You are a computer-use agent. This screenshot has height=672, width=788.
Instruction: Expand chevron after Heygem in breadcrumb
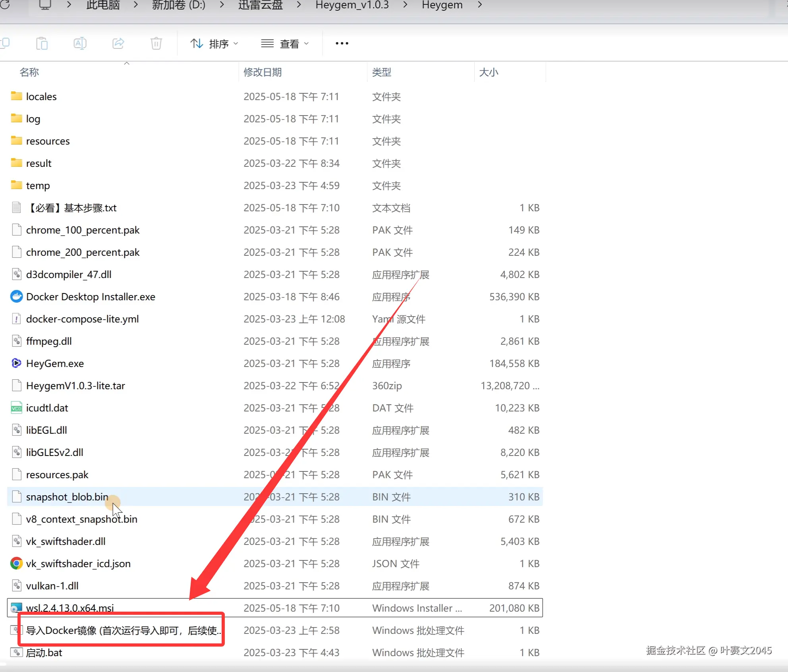click(x=480, y=5)
